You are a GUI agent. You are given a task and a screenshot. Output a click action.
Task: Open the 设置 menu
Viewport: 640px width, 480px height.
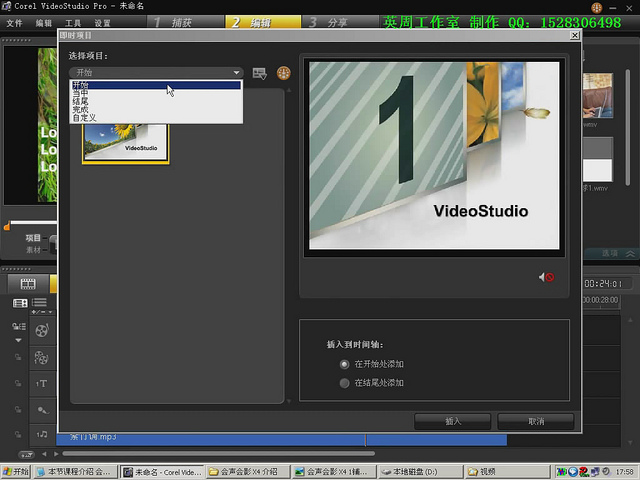pos(102,23)
